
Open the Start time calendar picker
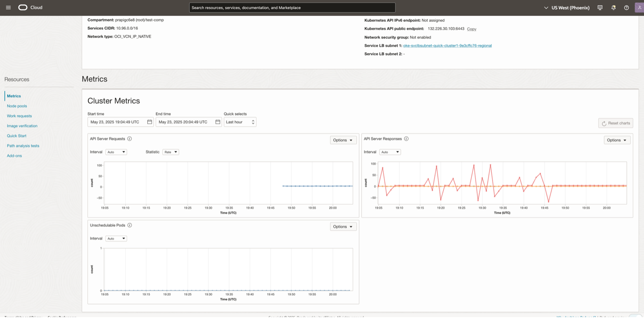pos(149,122)
